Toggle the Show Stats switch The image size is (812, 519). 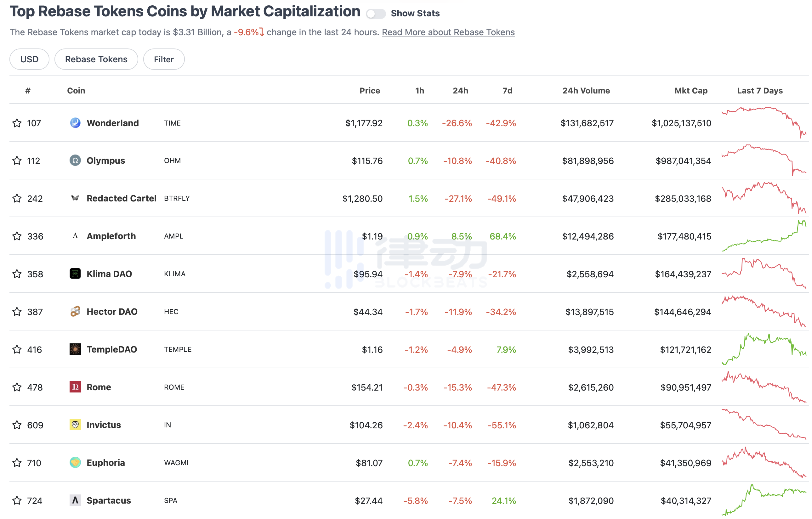[376, 14]
